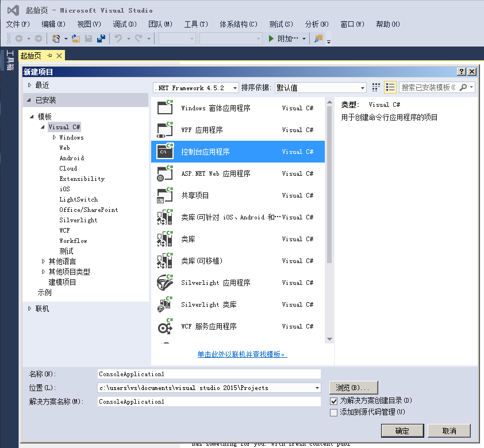Select the Silverlight tree item

78,220
